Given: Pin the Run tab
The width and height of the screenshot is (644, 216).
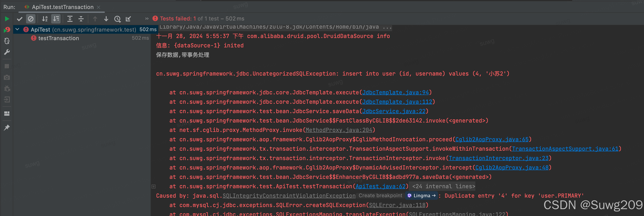Looking at the screenshot, I should [x=7, y=128].
